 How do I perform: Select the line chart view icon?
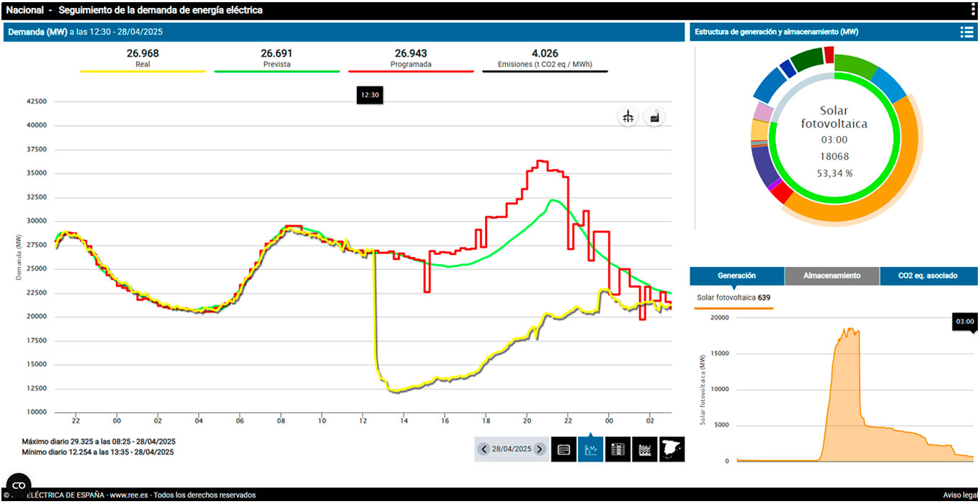pyautogui.click(x=591, y=449)
